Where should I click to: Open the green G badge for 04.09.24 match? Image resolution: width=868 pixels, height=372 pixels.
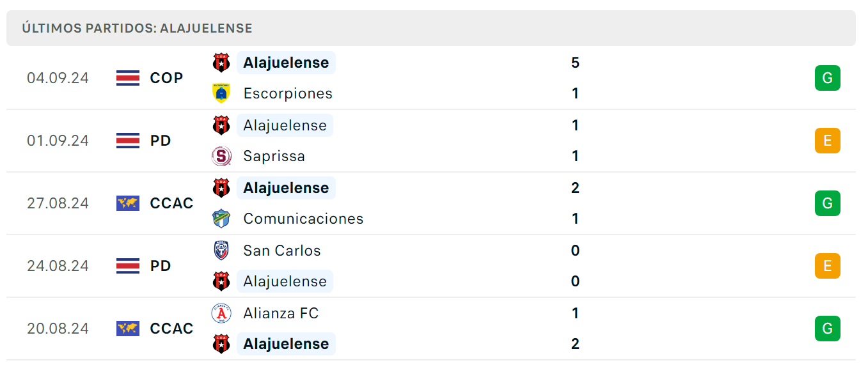tap(827, 78)
